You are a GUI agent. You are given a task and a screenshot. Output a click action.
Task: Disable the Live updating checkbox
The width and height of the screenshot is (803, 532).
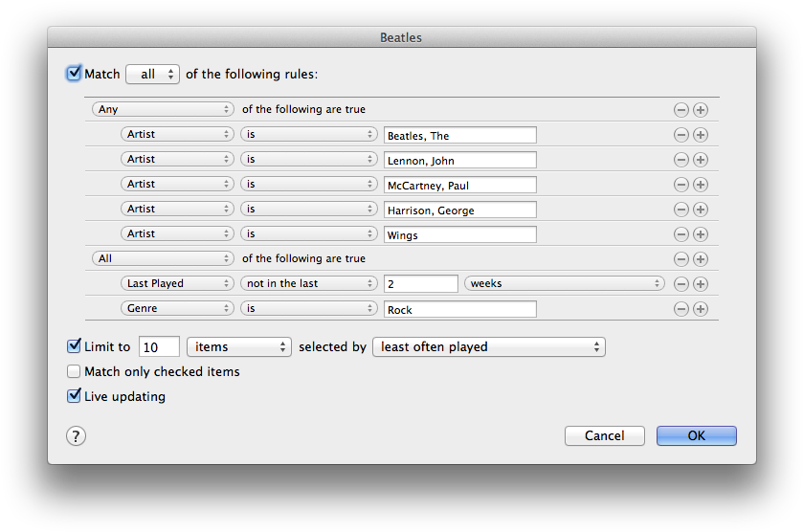pyautogui.click(x=74, y=396)
